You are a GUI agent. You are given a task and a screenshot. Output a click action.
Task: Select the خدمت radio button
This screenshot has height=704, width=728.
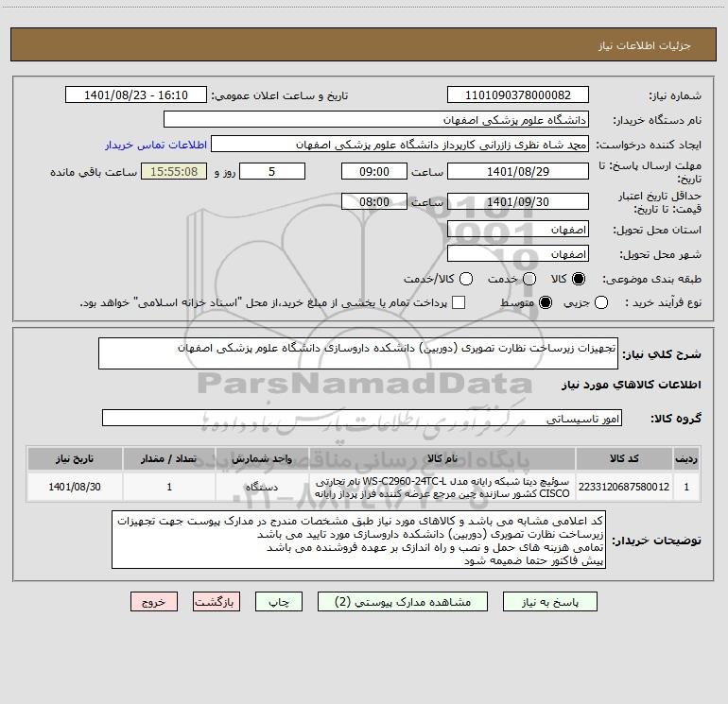point(529,279)
